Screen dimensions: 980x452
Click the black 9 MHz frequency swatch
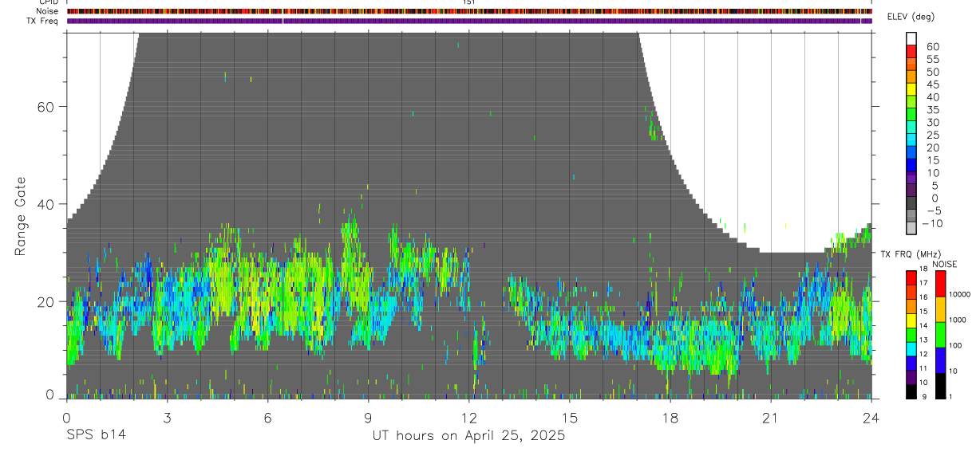tap(911, 392)
